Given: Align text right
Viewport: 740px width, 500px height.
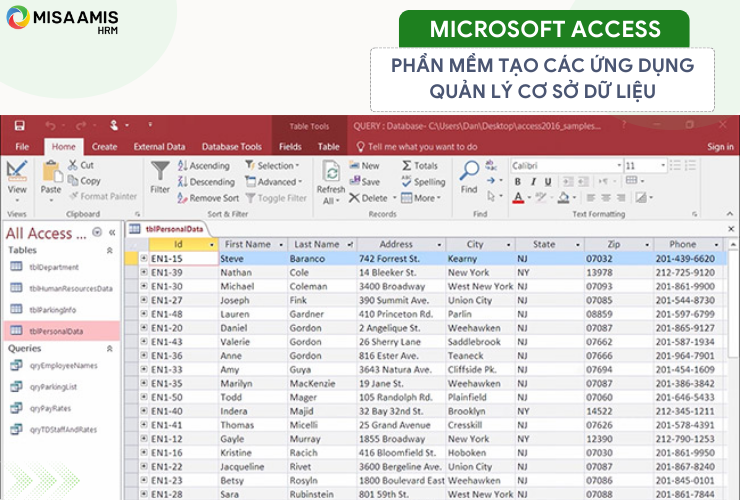Looking at the screenshot, I should pyautogui.click(x=621, y=197).
